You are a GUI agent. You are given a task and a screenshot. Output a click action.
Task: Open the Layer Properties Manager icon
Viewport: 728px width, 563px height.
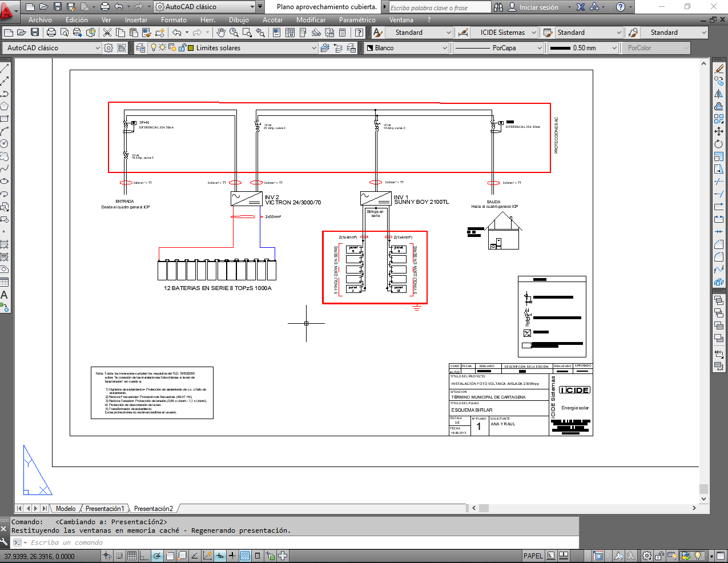140,48
